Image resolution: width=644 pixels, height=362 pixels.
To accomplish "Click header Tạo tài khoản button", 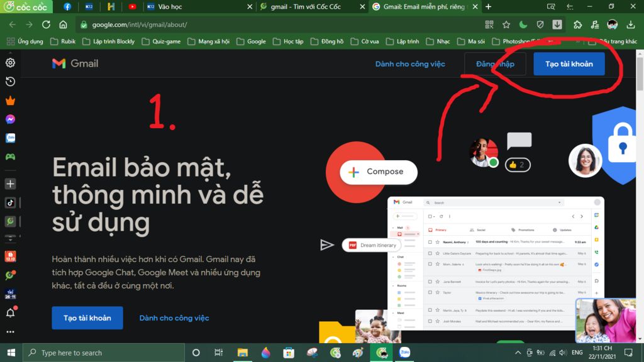I will 569,64.
